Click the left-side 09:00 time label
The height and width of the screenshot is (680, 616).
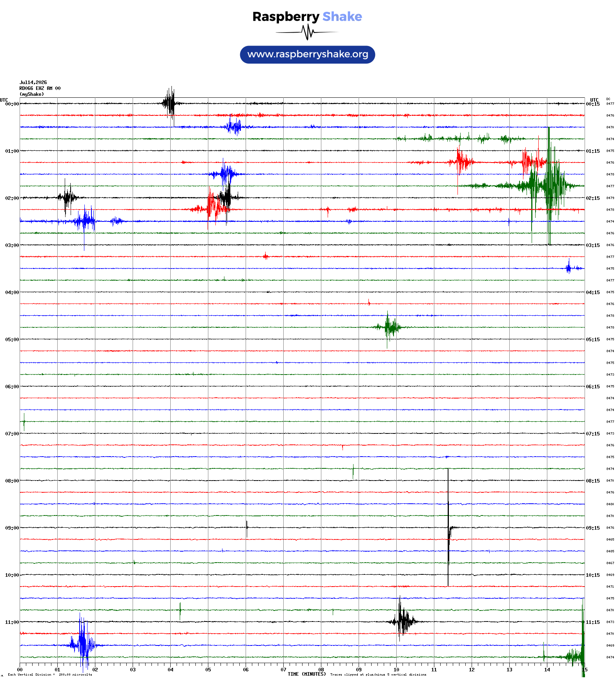point(12,528)
